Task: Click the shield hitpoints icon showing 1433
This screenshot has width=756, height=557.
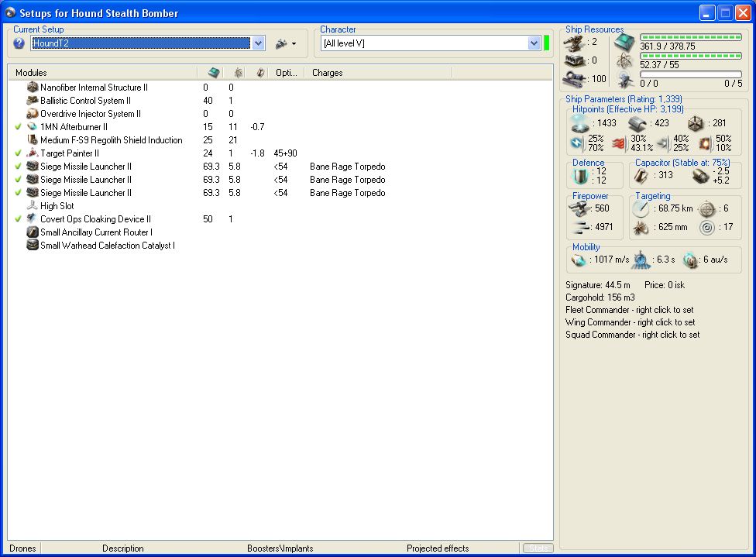Action: click(580, 123)
